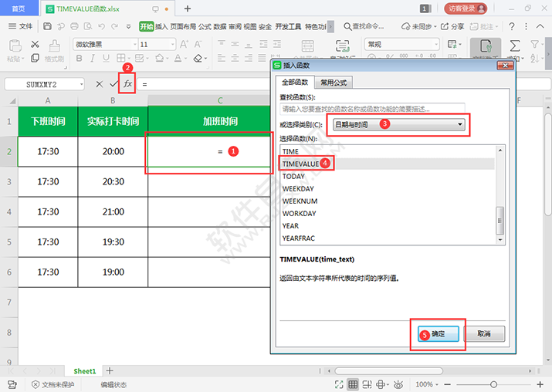
Task: Select TIMEVALUE in the function list
Action: pos(388,164)
